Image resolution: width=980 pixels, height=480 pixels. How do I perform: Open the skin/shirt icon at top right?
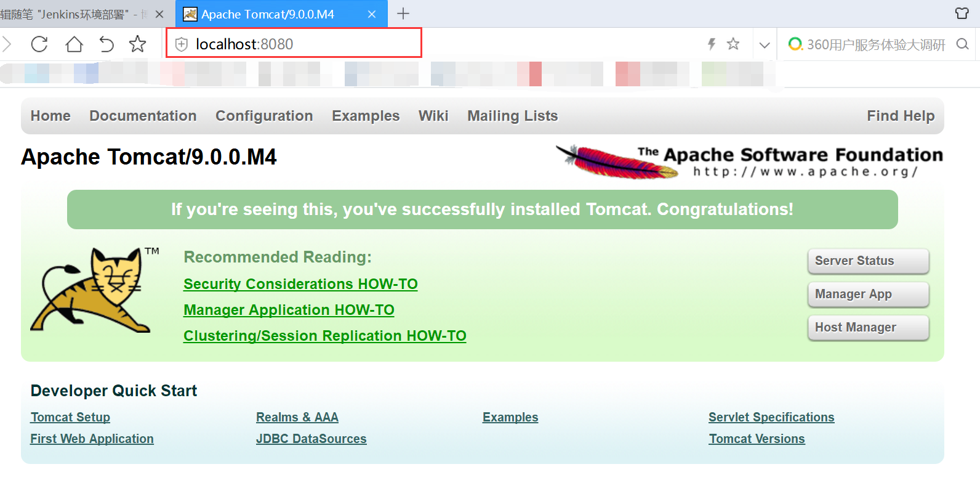point(962,13)
